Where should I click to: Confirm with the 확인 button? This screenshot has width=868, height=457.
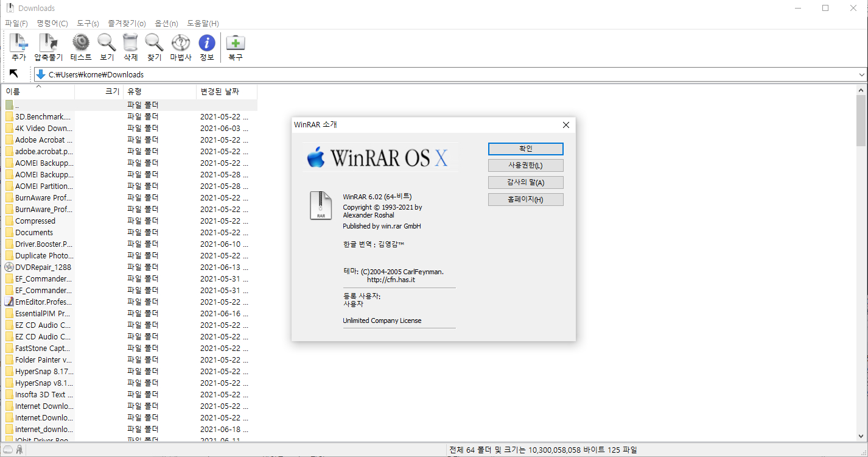click(526, 149)
